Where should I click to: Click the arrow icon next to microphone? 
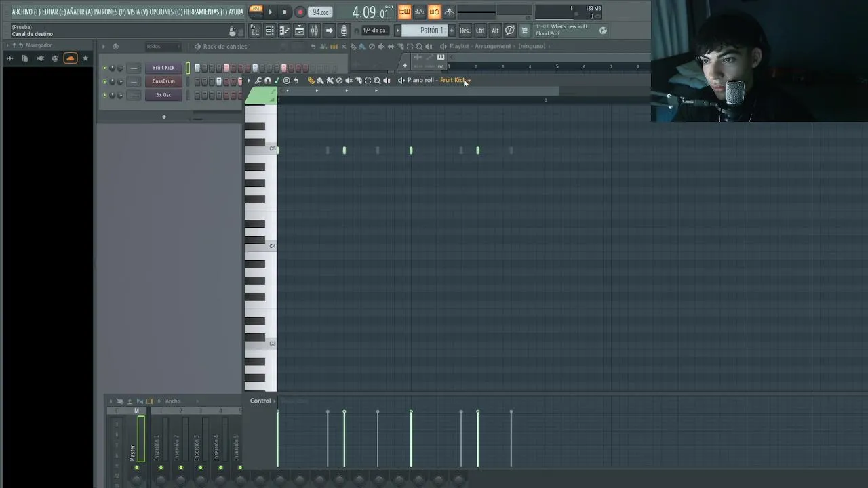tap(329, 30)
